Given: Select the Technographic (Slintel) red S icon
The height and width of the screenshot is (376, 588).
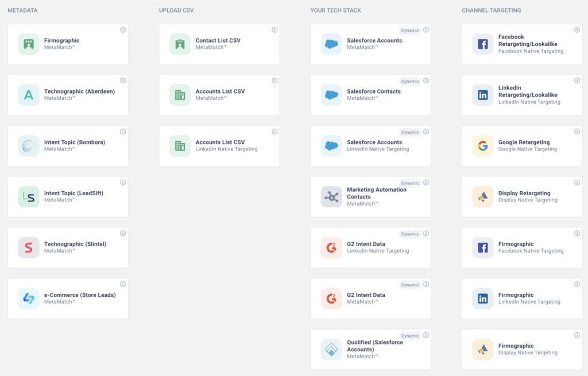Looking at the screenshot, I should (x=29, y=247).
